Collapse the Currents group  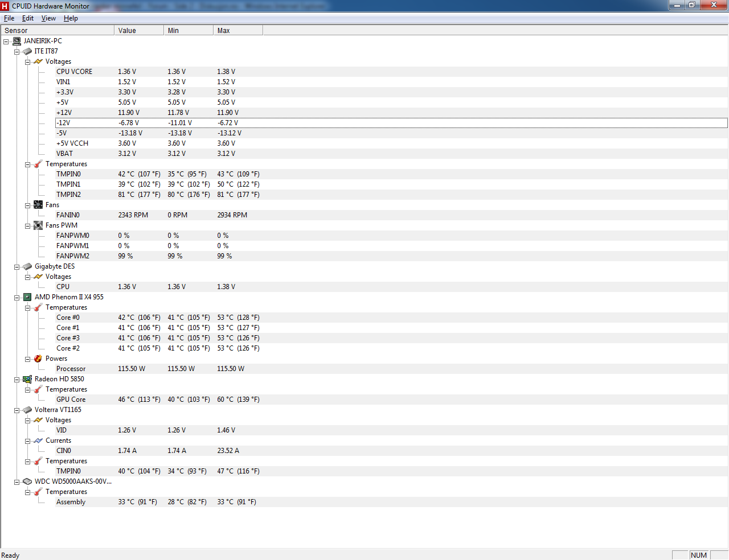[x=27, y=441]
